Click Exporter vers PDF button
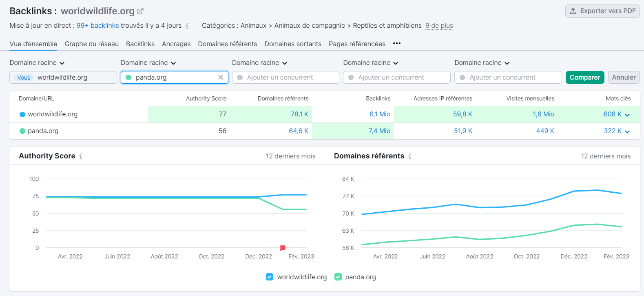This screenshot has height=296, width=644. (x=602, y=11)
